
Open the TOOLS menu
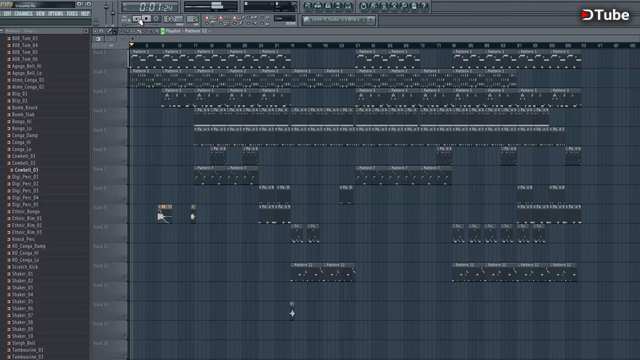tap(72, 13)
